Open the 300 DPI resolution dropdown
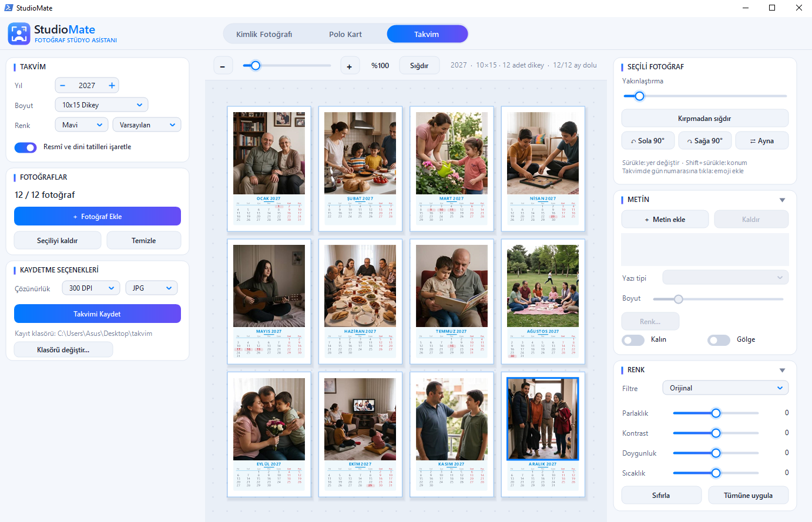 (91, 288)
